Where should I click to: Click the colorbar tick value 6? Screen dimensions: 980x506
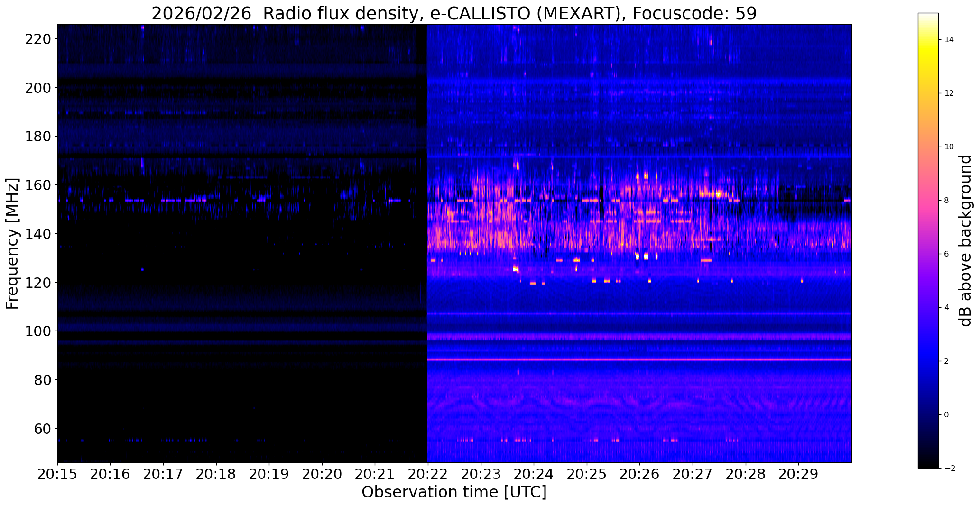click(x=947, y=254)
